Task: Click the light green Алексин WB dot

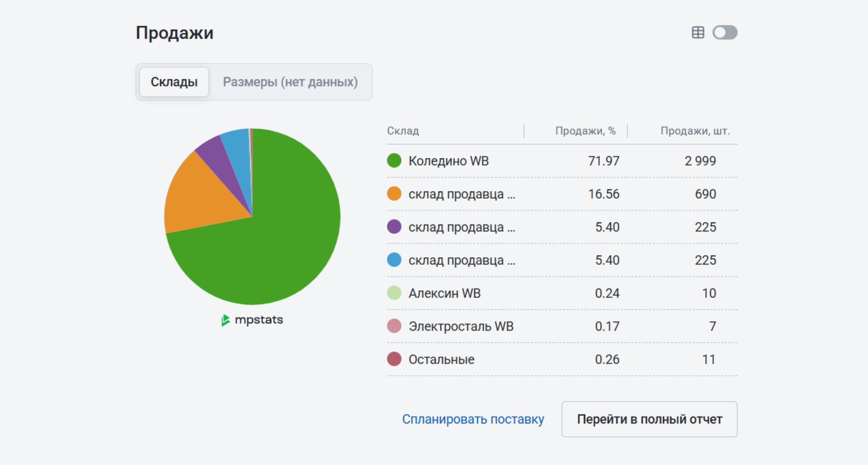Action: click(394, 293)
